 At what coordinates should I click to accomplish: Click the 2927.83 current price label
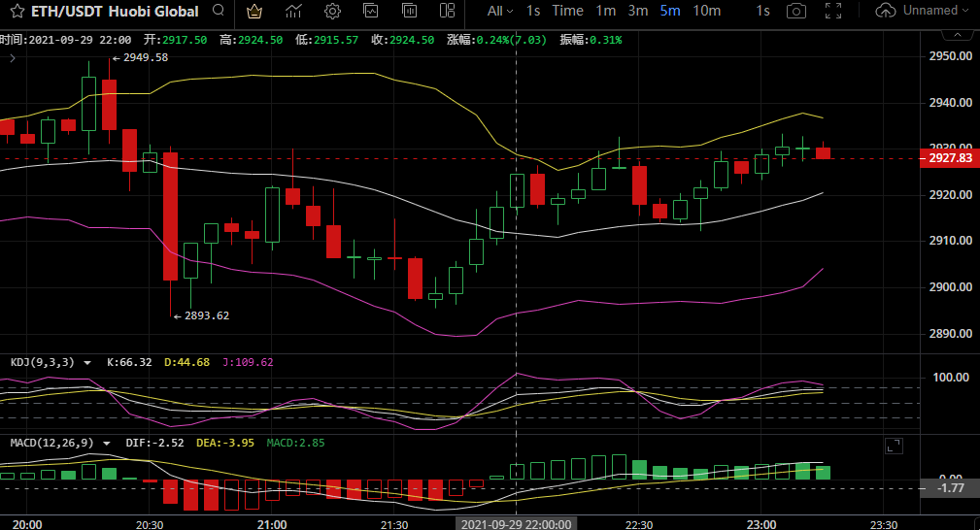click(951, 158)
